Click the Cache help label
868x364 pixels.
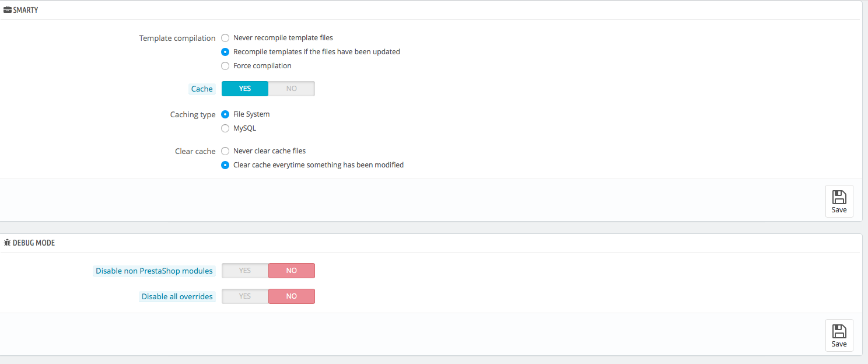point(202,89)
